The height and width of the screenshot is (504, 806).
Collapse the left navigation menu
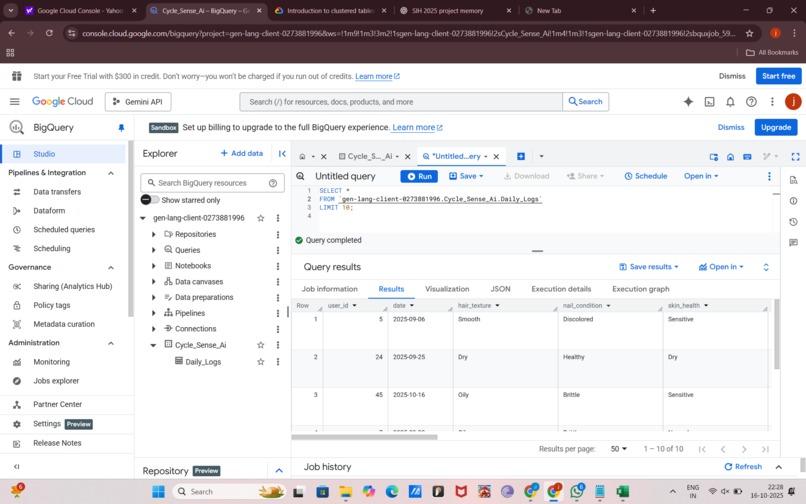point(16,466)
